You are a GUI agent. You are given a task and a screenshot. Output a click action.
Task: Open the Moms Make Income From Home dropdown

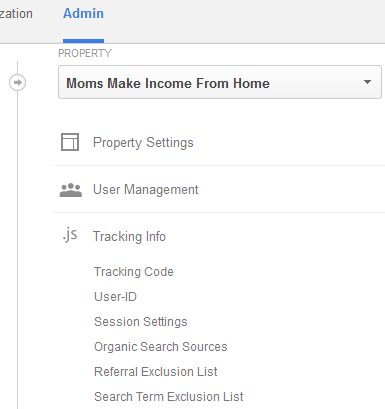pos(220,82)
